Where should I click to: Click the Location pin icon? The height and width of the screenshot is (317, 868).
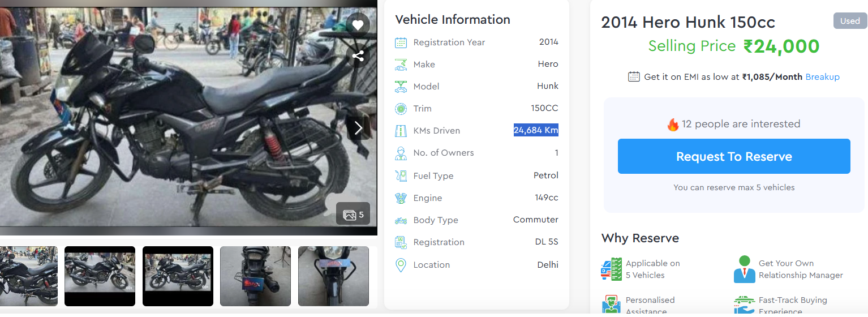click(x=401, y=265)
